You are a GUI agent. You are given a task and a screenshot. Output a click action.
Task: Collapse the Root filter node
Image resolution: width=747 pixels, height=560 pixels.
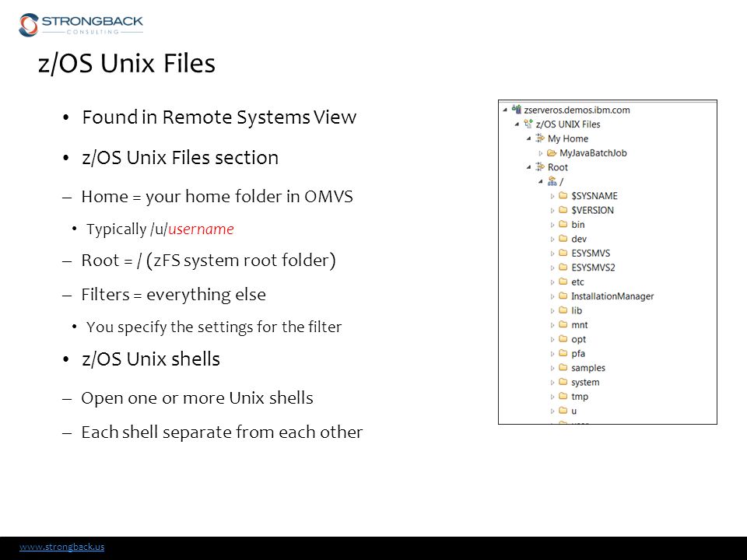pos(529,167)
